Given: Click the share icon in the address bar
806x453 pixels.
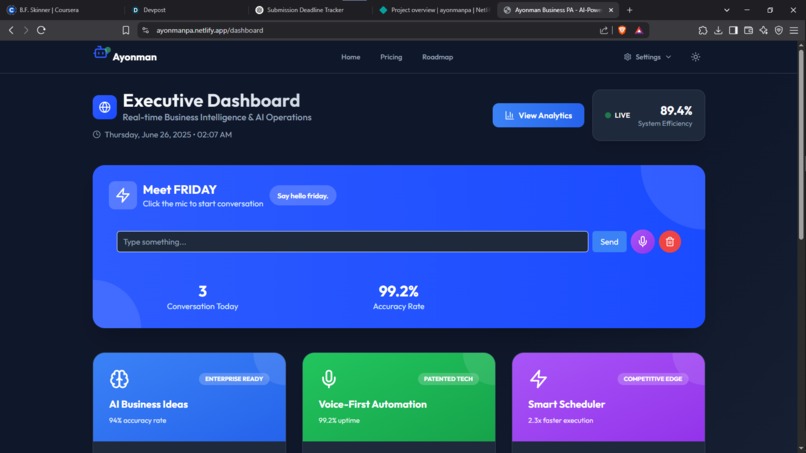Looking at the screenshot, I should click(604, 30).
